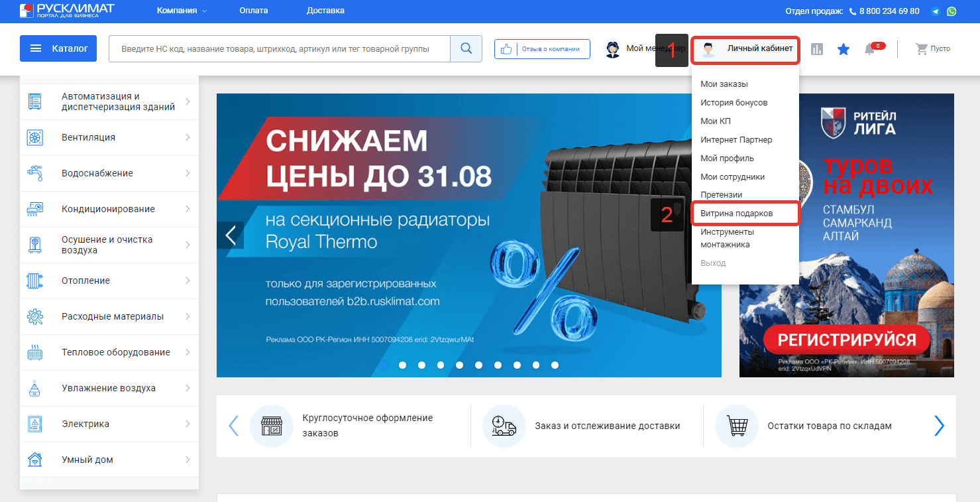Click the delivery tracking truck icon
This screenshot has height=502, width=980.
pos(504,426)
